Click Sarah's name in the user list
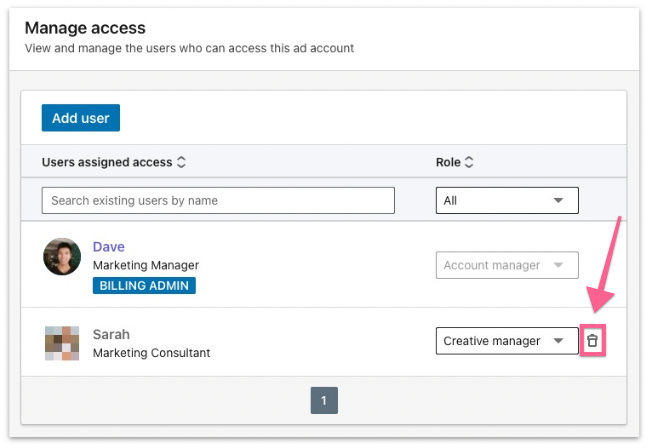Screen dimensions: 648x448 [x=111, y=334]
